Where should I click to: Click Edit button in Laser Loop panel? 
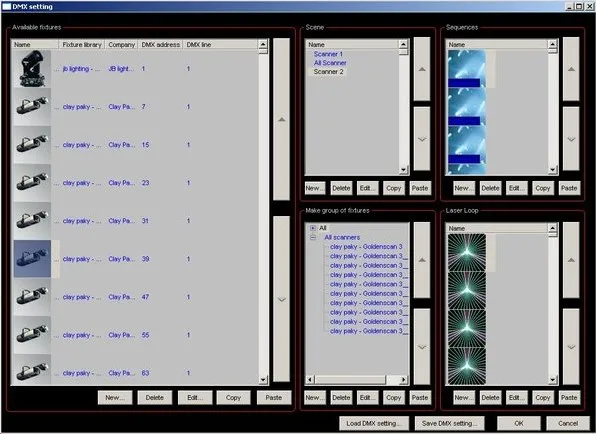(x=517, y=398)
